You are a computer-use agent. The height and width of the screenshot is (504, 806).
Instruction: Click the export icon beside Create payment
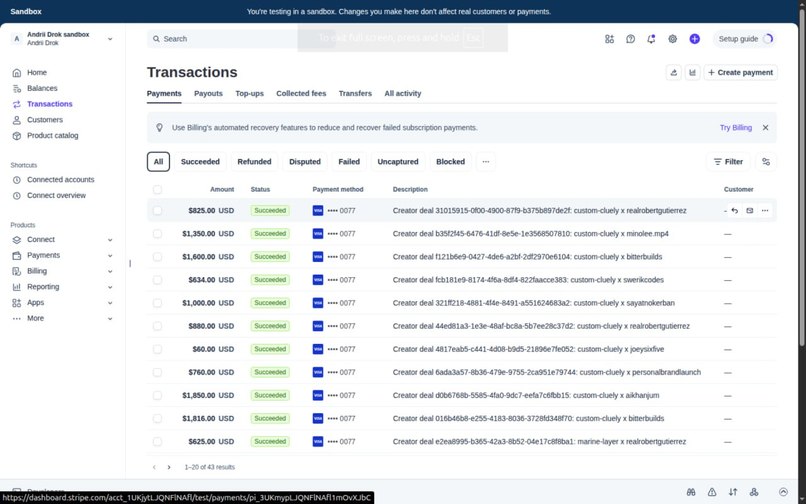pos(673,73)
